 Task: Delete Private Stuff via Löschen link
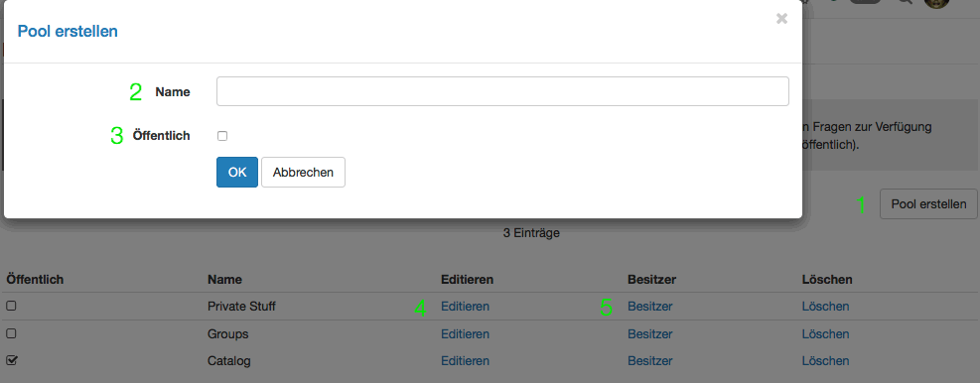tap(826, 307)
